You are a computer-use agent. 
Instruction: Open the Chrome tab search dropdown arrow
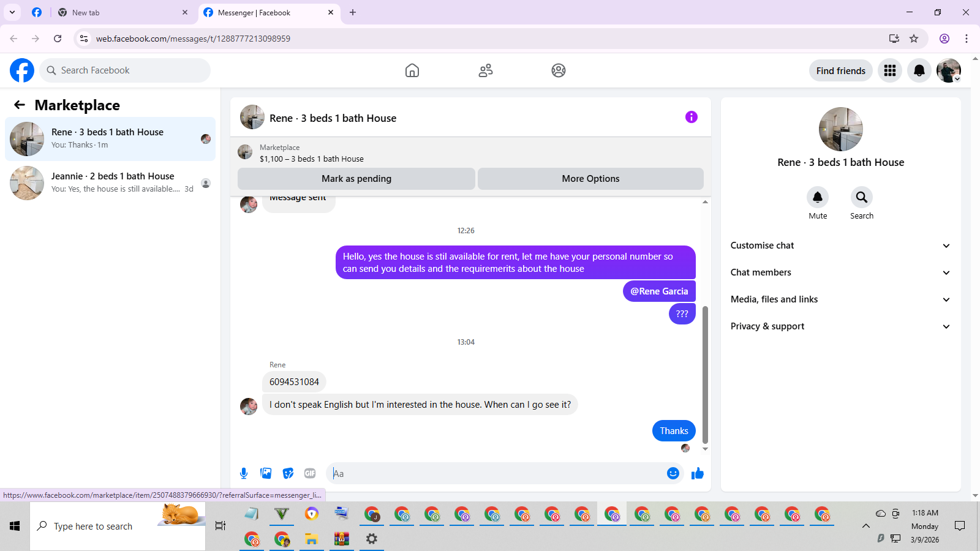click(x=12, y=12)
